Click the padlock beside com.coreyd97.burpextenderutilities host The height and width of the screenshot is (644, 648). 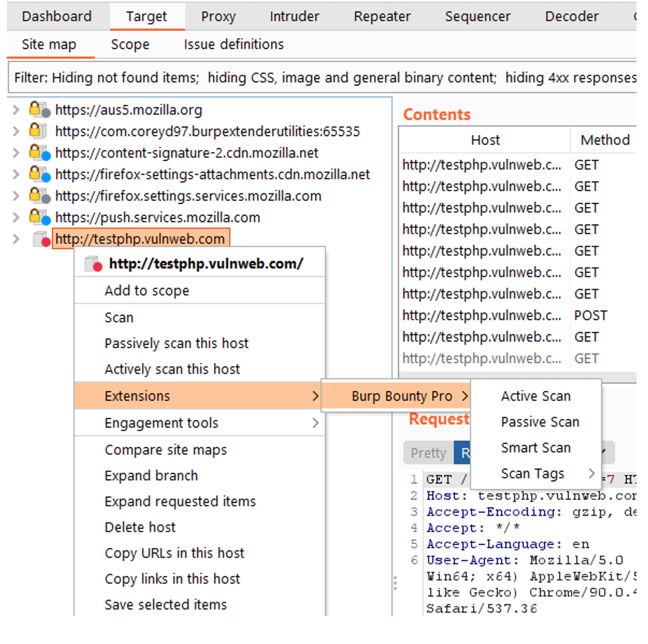(35, 131)
